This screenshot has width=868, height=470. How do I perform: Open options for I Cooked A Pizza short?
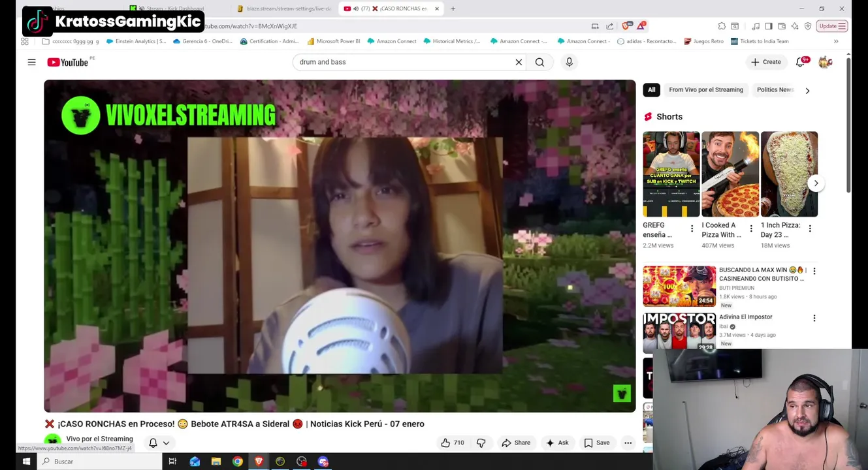[x=751, y=228]
